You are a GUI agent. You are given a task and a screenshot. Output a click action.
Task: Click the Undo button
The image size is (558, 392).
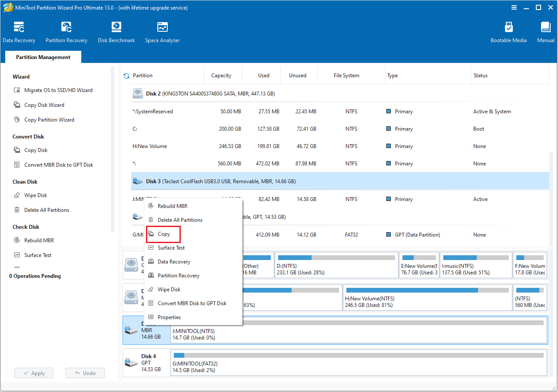[85, 372]
